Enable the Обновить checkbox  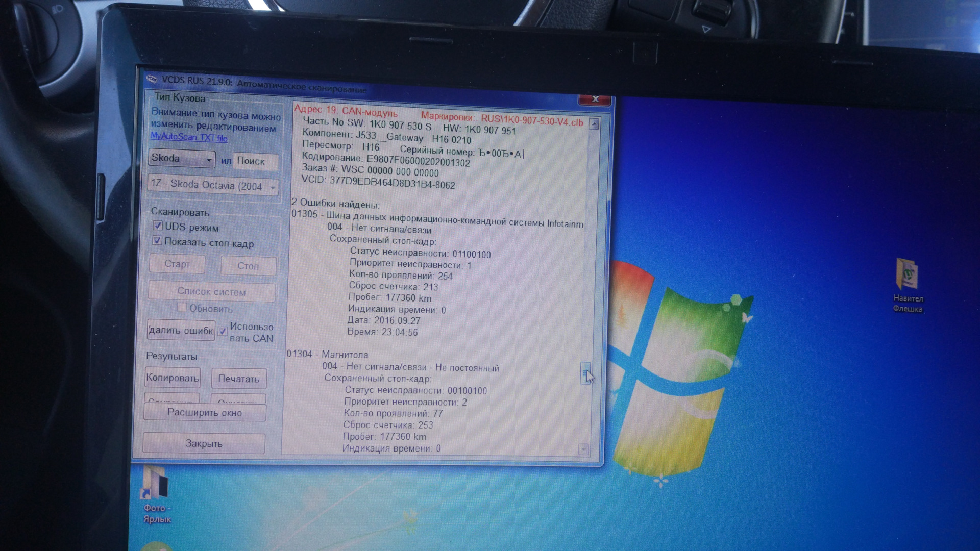(x=181, y=307)
